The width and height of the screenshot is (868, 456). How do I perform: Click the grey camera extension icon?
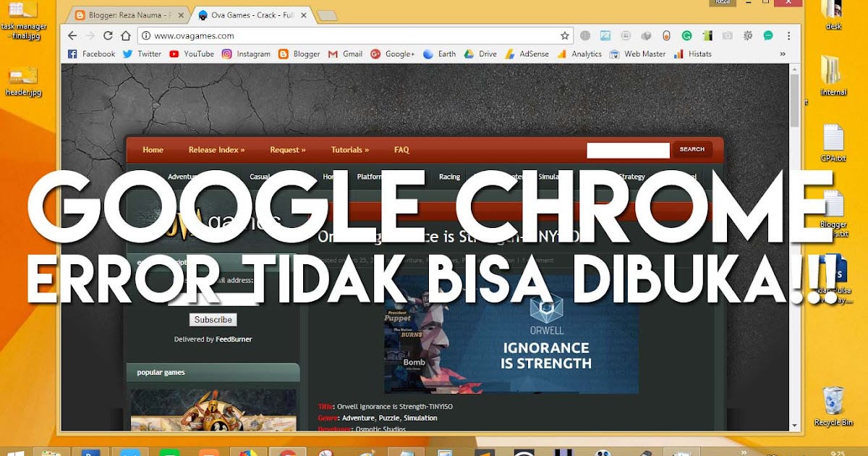(x=728, y=35)
